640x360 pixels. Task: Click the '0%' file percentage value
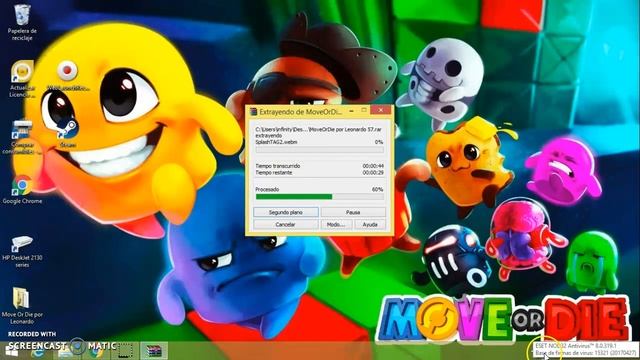379,142
